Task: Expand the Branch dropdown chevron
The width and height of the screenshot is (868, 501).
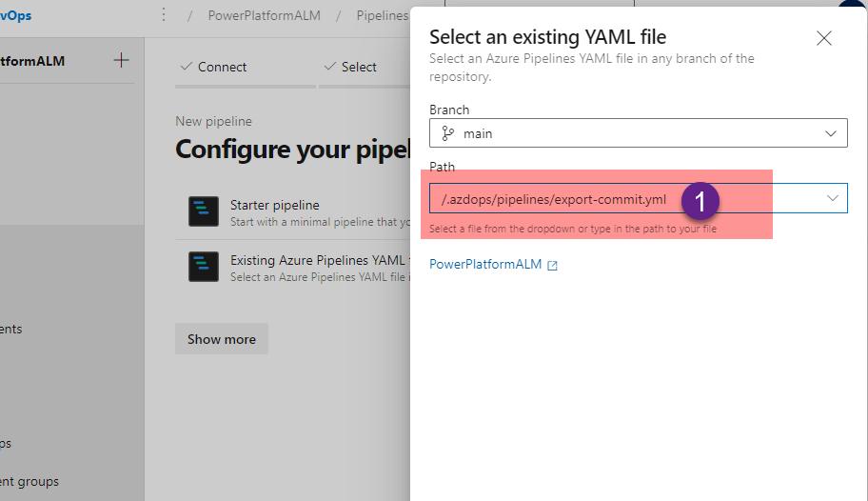Action: pyautogui.click(x=831, y=133)
